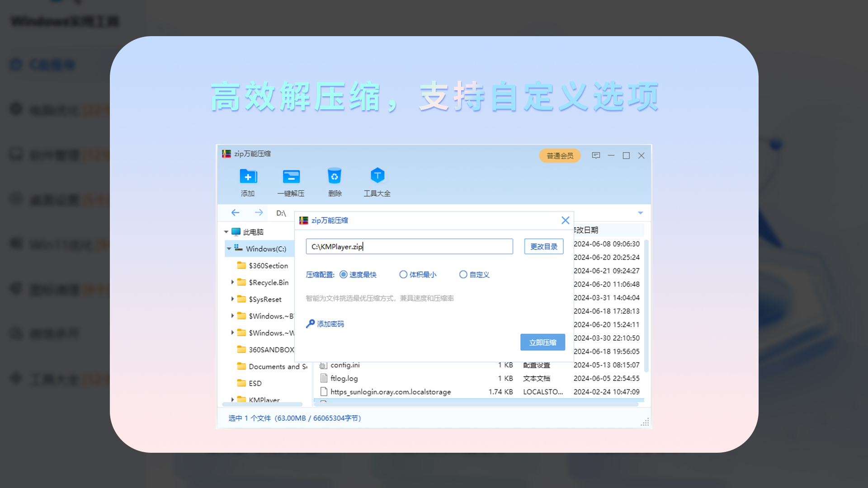Open the 工具大全 toolbox icon
868x488 pixels.
(377, 175)
